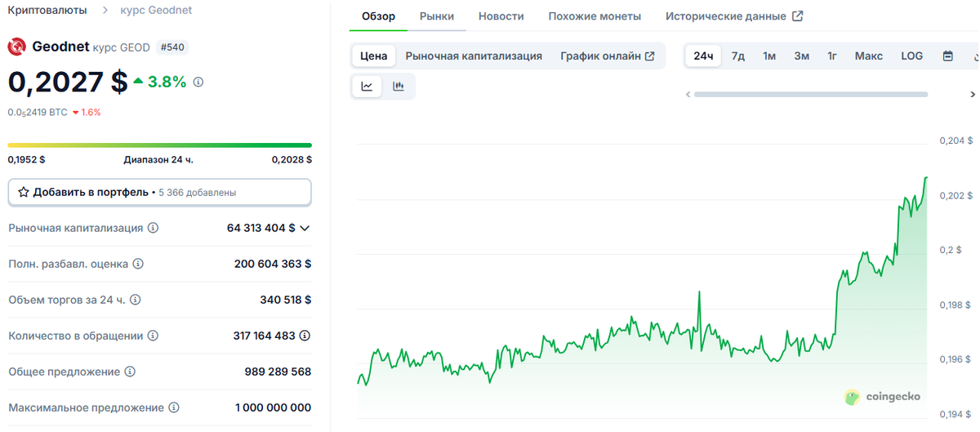Click the BTC price 0.0₅2419 BTC
The height and width of the screenshot is (432, 980).
coord(38,113)
